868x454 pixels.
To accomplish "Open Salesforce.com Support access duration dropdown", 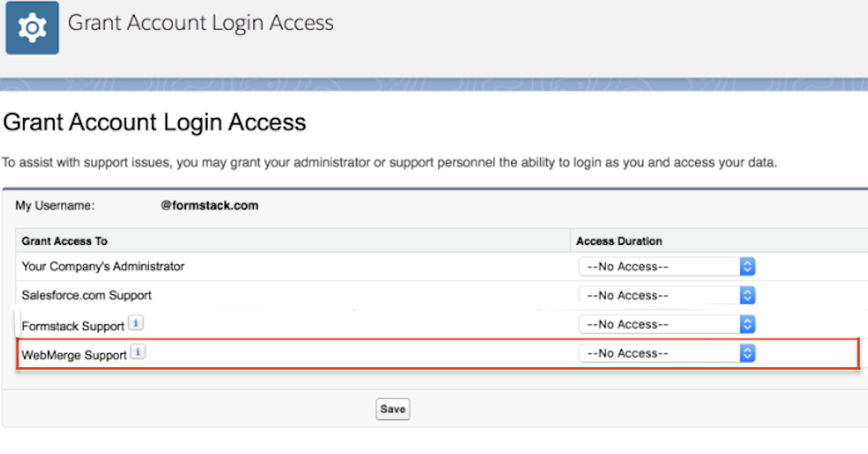I will (666, 295).
